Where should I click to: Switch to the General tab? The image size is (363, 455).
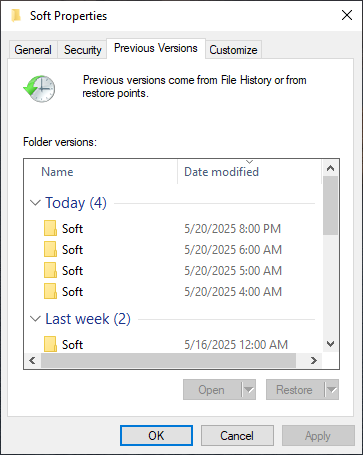click(33, 50)
